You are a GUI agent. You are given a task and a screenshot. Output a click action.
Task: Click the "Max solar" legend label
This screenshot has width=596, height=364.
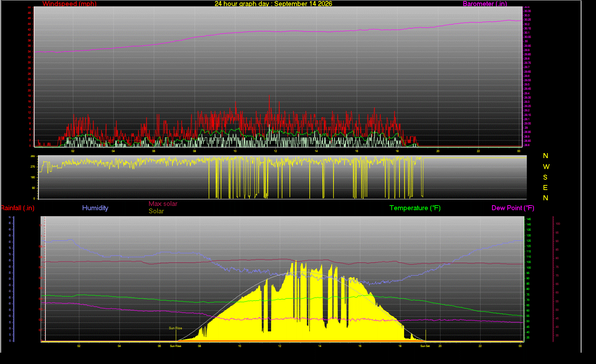(163, 204)
